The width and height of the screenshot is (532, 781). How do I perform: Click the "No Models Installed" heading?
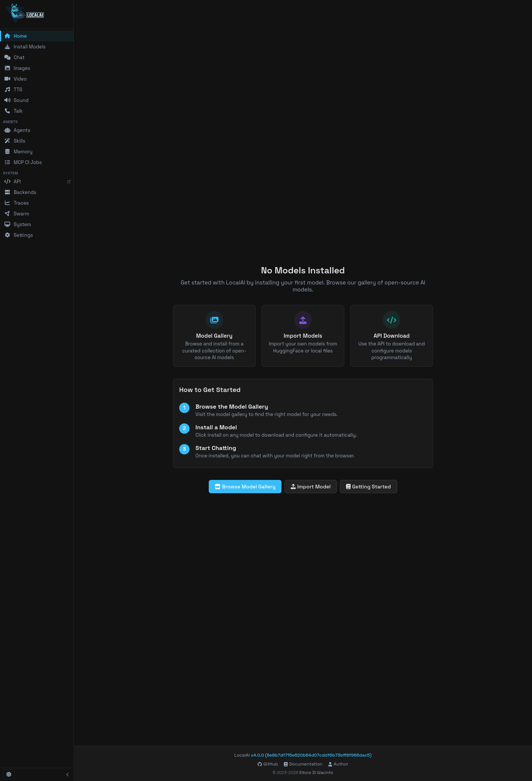(303, 270)
